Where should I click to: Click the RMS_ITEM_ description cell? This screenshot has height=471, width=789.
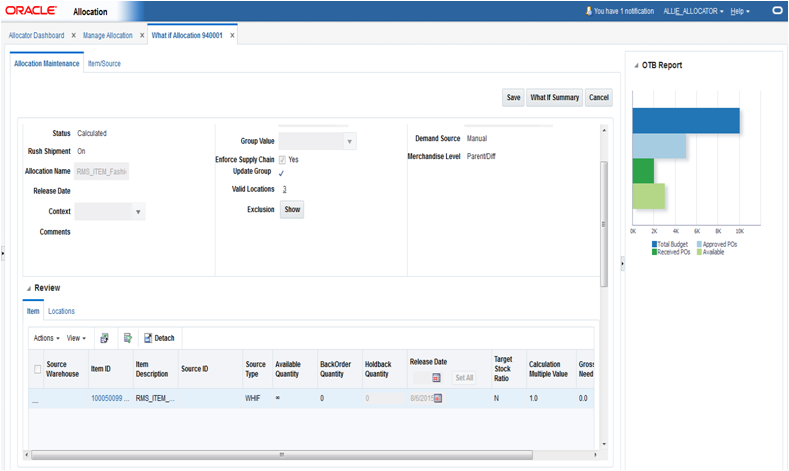point(155,399)
